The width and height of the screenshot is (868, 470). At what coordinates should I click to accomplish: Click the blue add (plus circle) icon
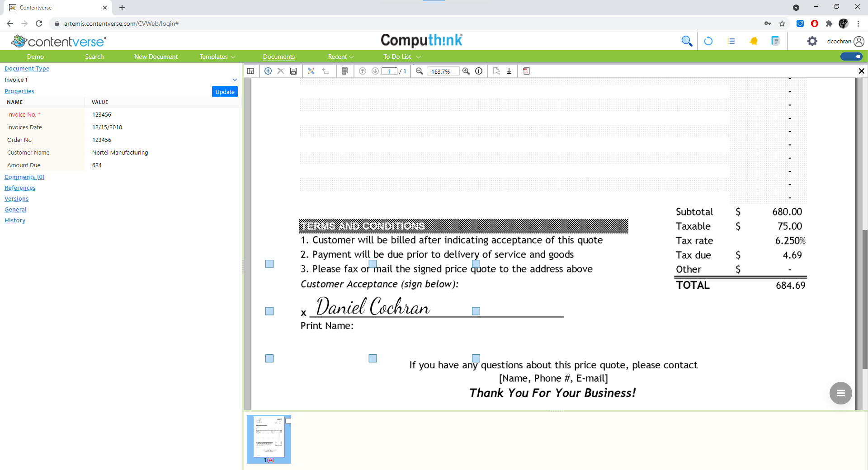click(x=268, y=71)
